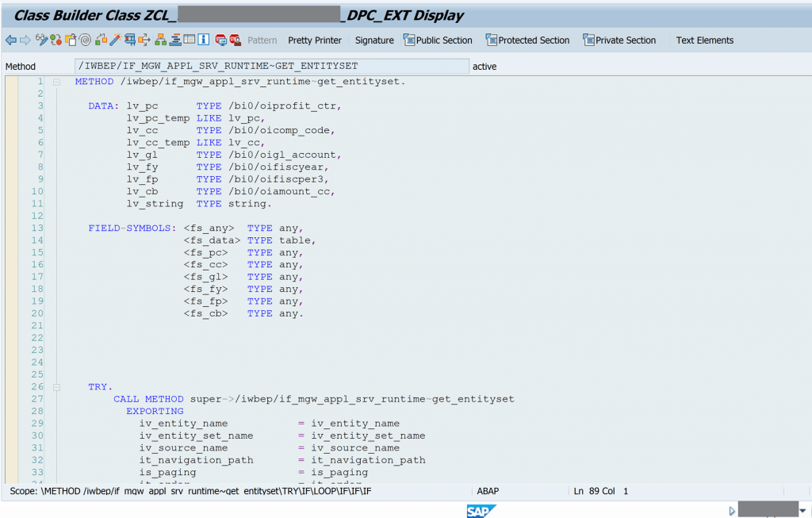Click line number 23 in the gutter

[x=37, y=350]
